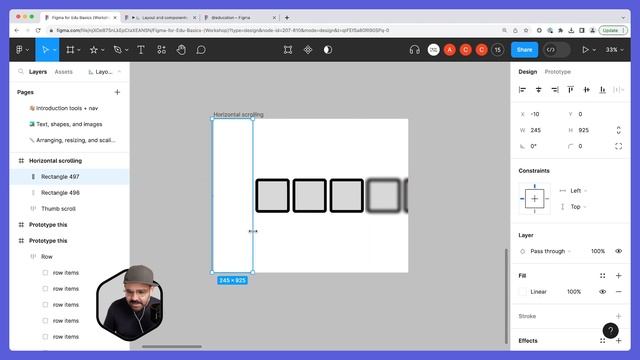Click the orange A avatar

(x=449, y=50)
